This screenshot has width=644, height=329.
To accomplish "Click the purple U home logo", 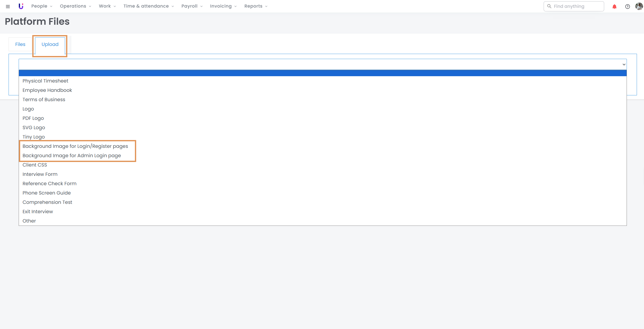I will (21, 6).
